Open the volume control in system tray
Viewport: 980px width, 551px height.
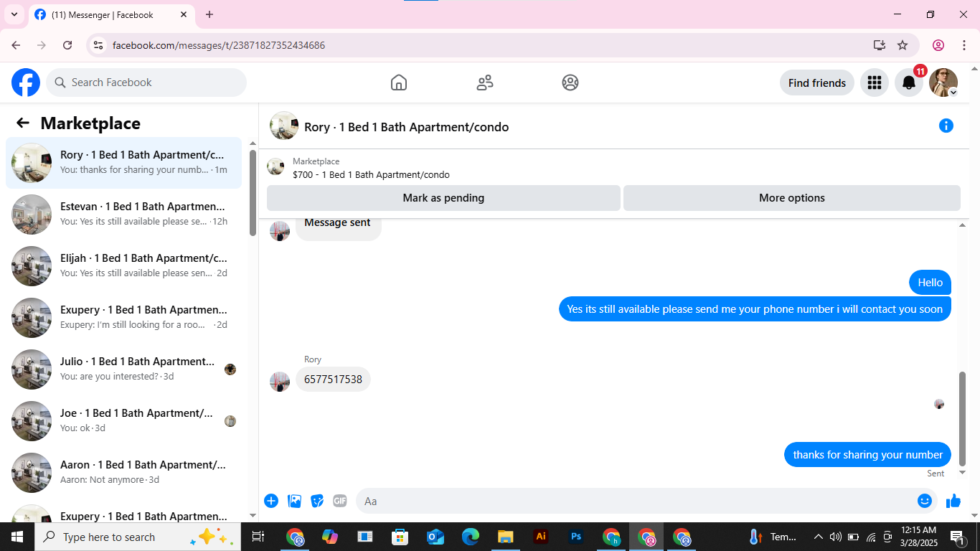coord(835,537)
